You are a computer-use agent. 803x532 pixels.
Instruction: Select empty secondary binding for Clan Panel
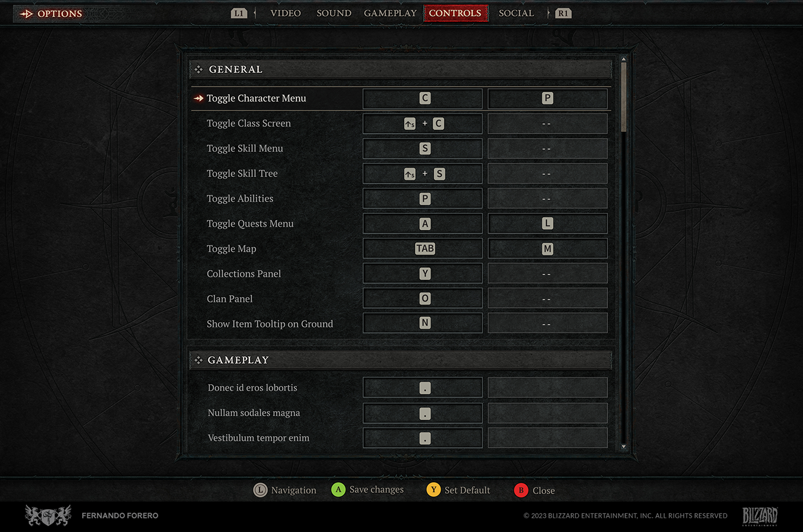pos(548,299)
